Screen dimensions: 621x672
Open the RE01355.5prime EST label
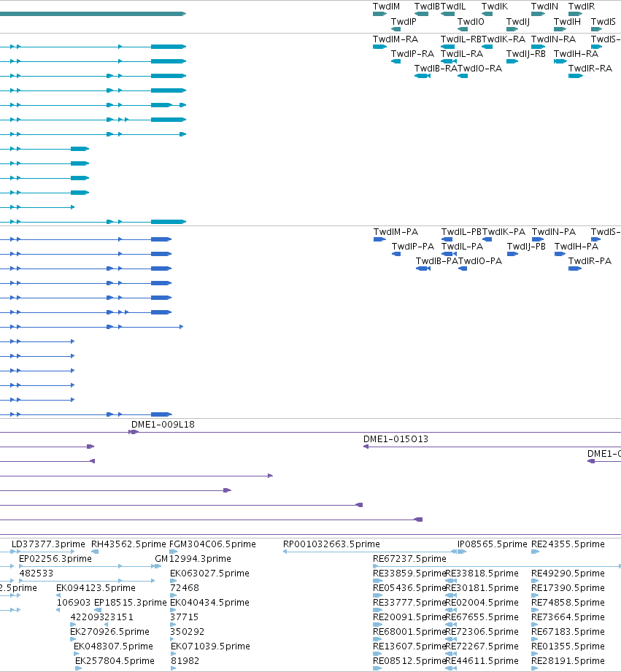click(568, 646)
